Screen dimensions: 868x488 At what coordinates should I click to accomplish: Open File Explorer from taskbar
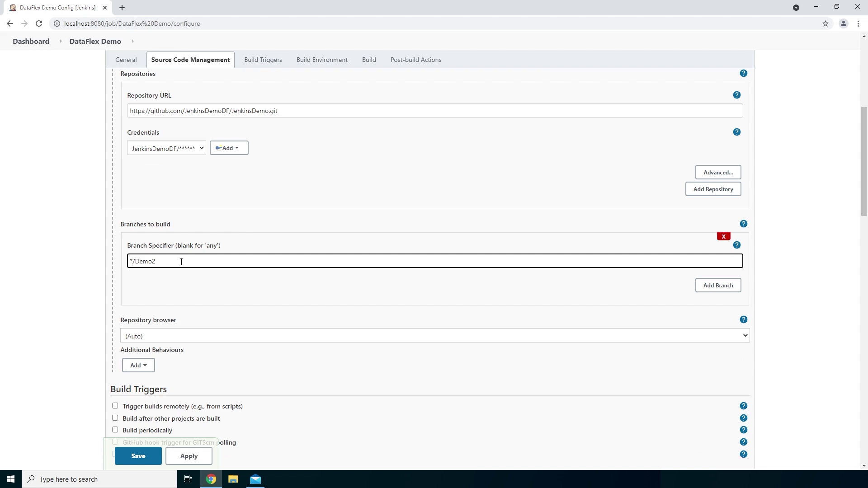[x=233, y=479]
